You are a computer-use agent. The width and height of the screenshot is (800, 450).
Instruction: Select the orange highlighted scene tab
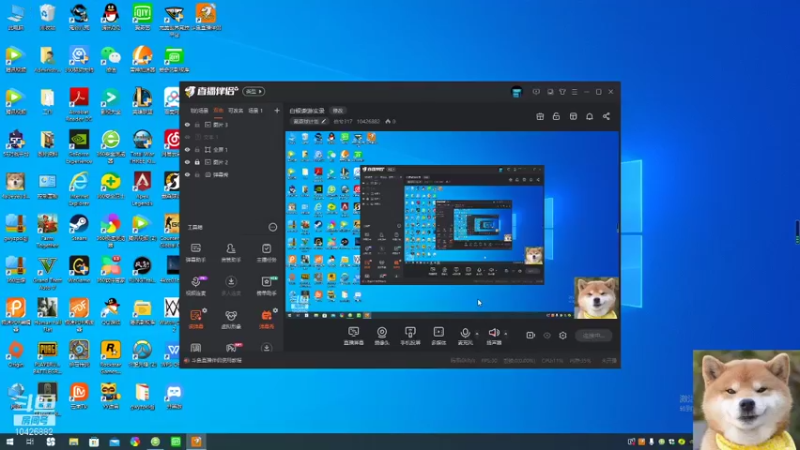click(x=218, y=110)
